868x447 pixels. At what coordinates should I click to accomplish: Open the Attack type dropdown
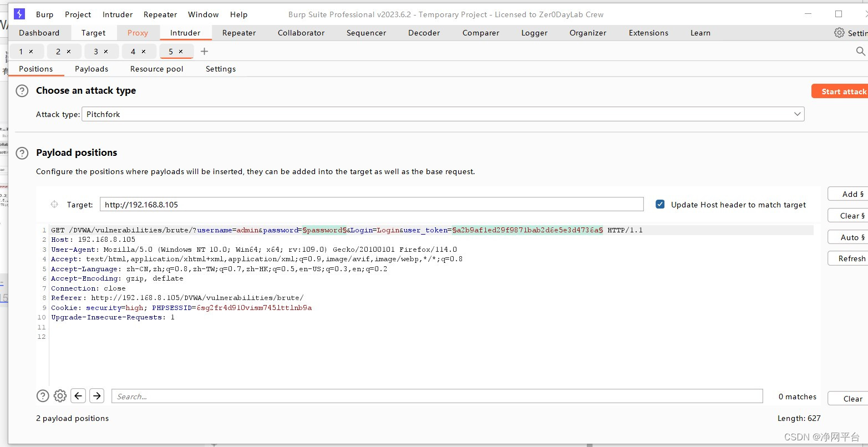(443, 114)
